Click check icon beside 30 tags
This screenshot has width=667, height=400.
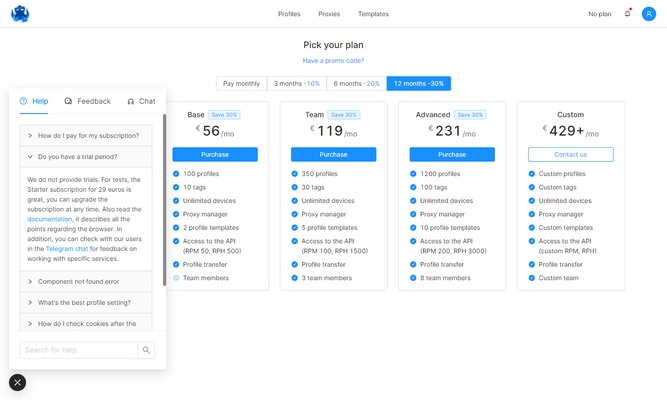(294, 187)
